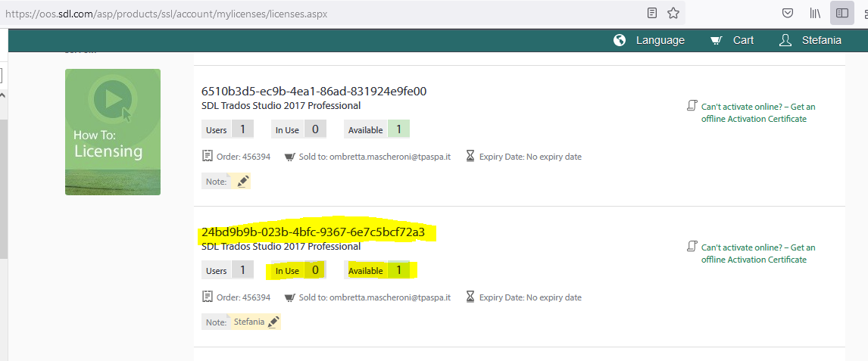Edit note pencil for license 6510b3d5
This screenshot has width=868, height=361.
click(x=243, y=181)
